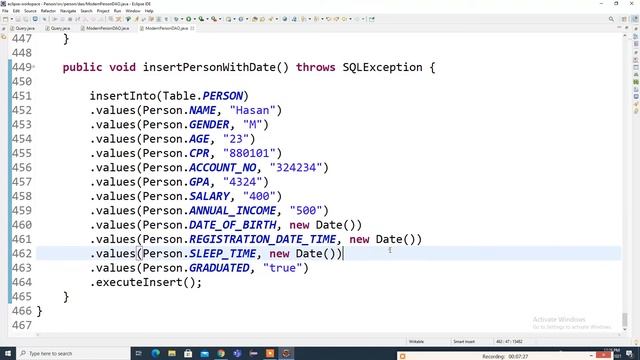Click the editor area maximize icon
This screenshot has height=360, width=640.
click(x=627, y=28)
